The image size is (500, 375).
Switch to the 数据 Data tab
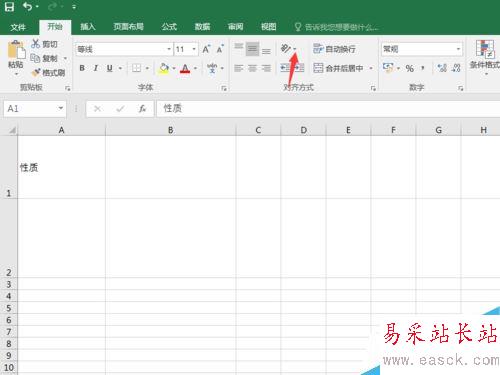click(202, 27)
